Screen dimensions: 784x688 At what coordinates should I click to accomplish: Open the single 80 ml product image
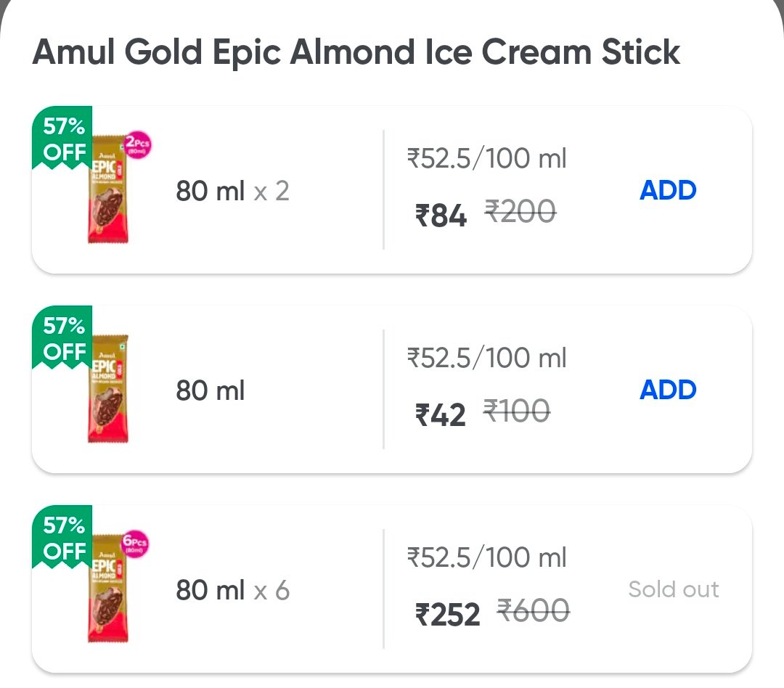click(108, 388)
